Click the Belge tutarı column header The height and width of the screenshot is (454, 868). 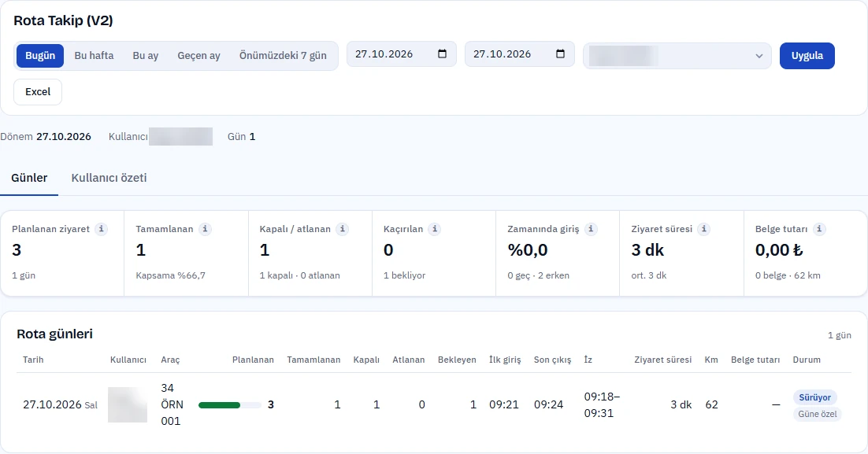tap(755, 360)
